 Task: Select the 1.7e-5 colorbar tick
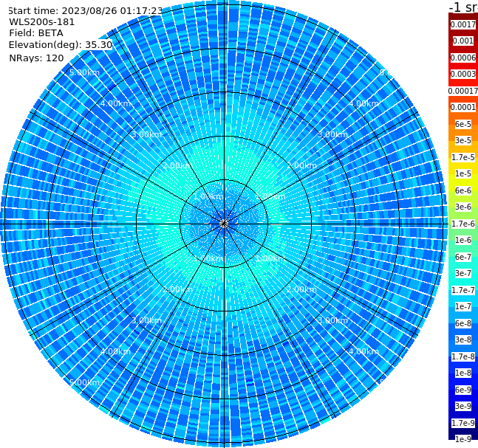coord(463,157)
